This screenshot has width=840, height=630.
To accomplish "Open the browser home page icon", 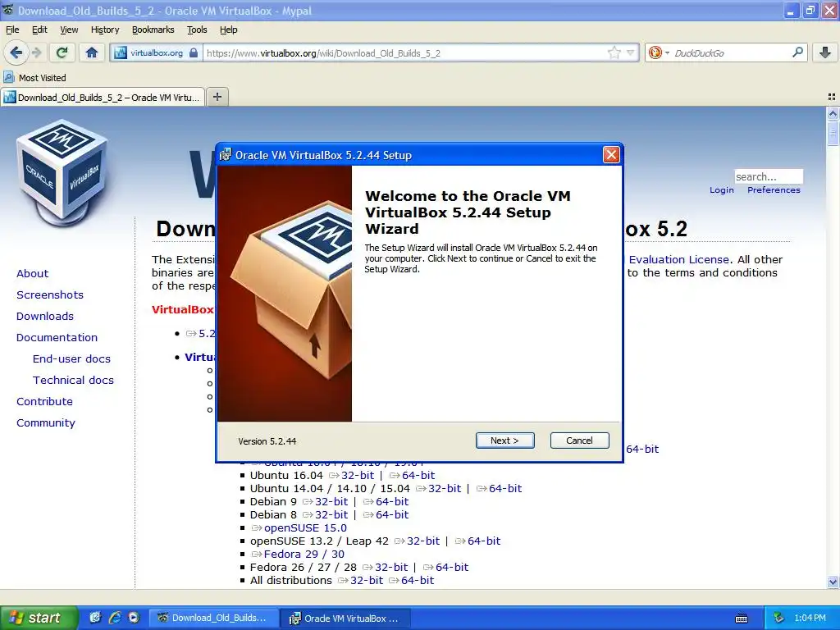I will coord(92,52).
